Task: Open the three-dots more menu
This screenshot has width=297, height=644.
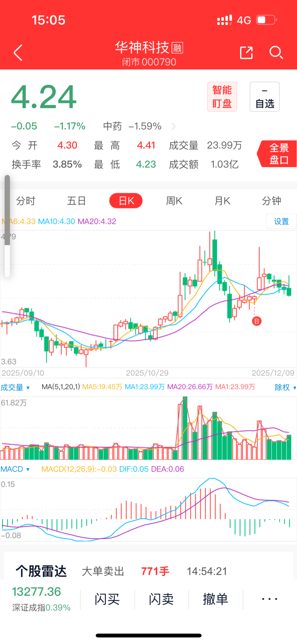Action: [270, 599]
